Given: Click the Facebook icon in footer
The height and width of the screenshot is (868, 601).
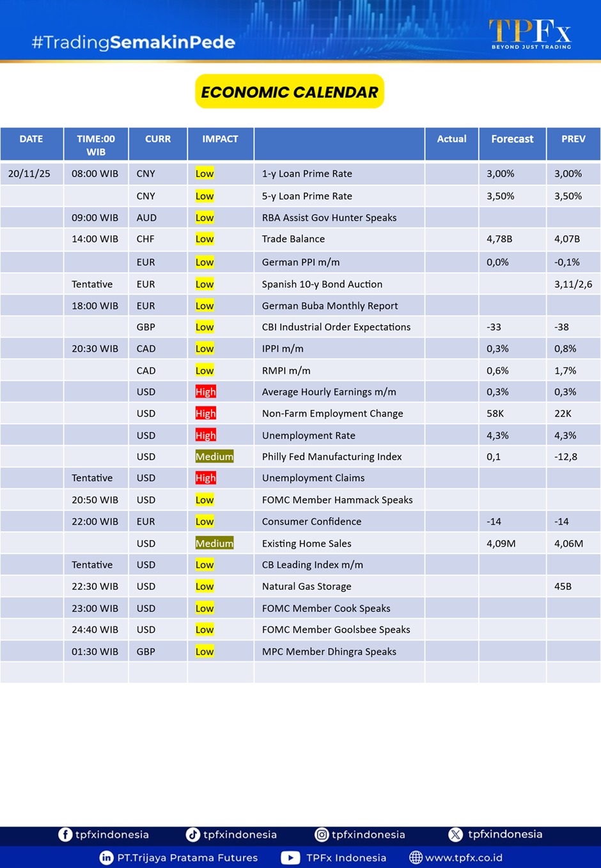Looking at the screenshot, I should pyautogui.click(x=65, y=835).
